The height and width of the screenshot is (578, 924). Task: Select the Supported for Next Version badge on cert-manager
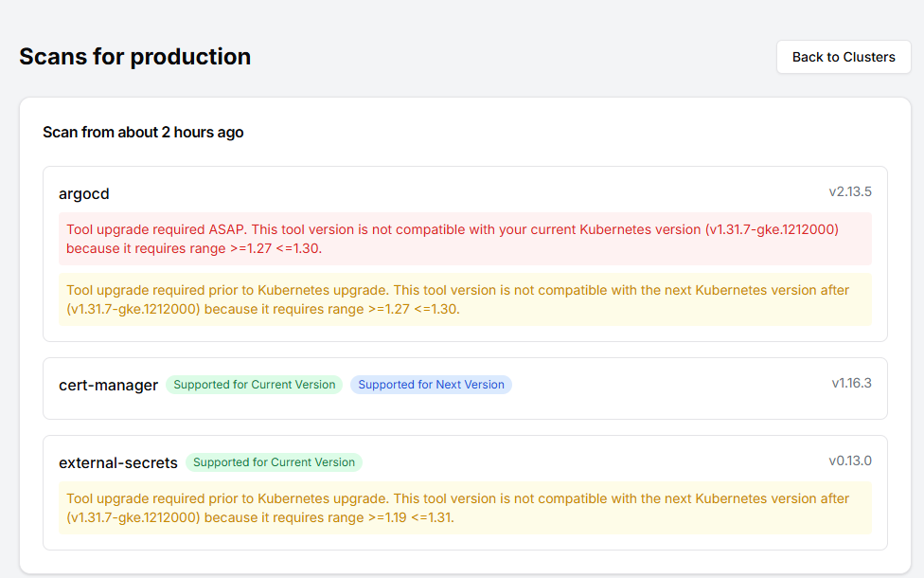[431, 384]
